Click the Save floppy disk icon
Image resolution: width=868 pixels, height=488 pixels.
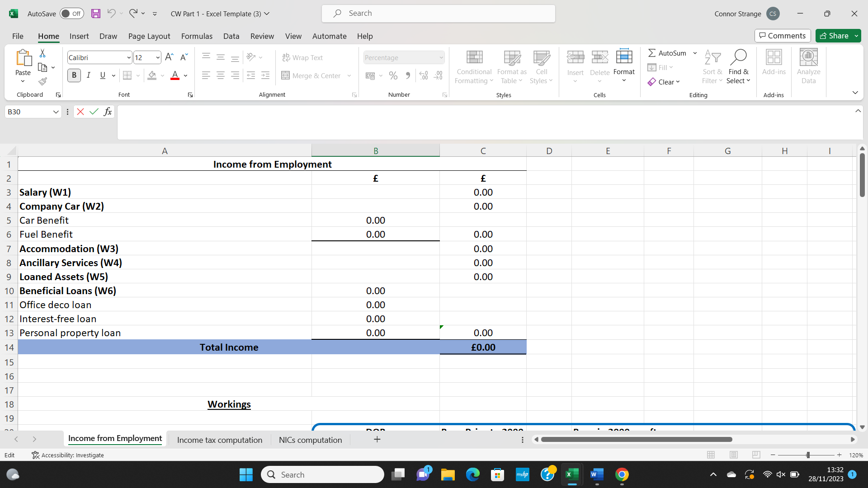tap(95, 14)
